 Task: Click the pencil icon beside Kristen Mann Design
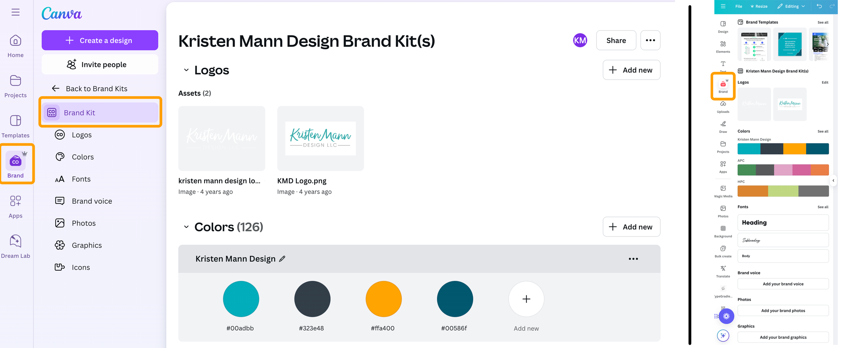(282, 259)
